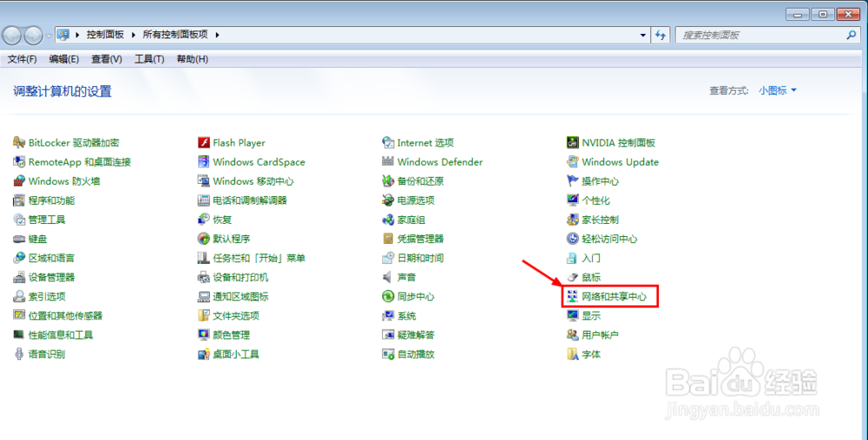Click the 管理工具 gear icon
Viewport: 868px width, 440px height.
click(19, 220)
